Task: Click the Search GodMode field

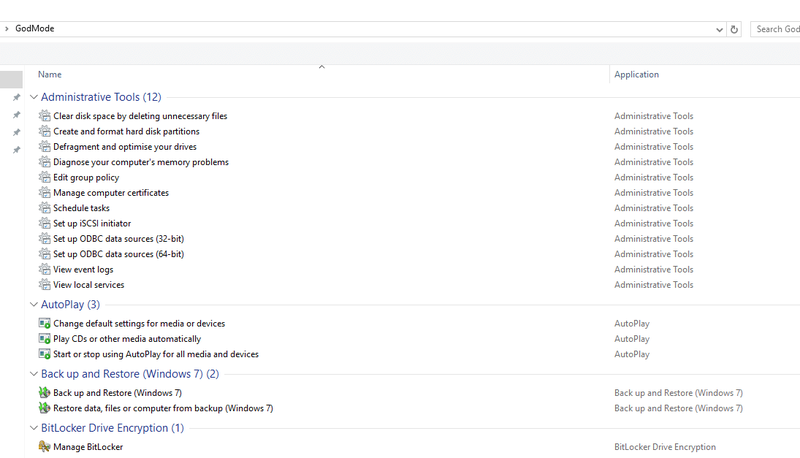Action: click(775, 29)
